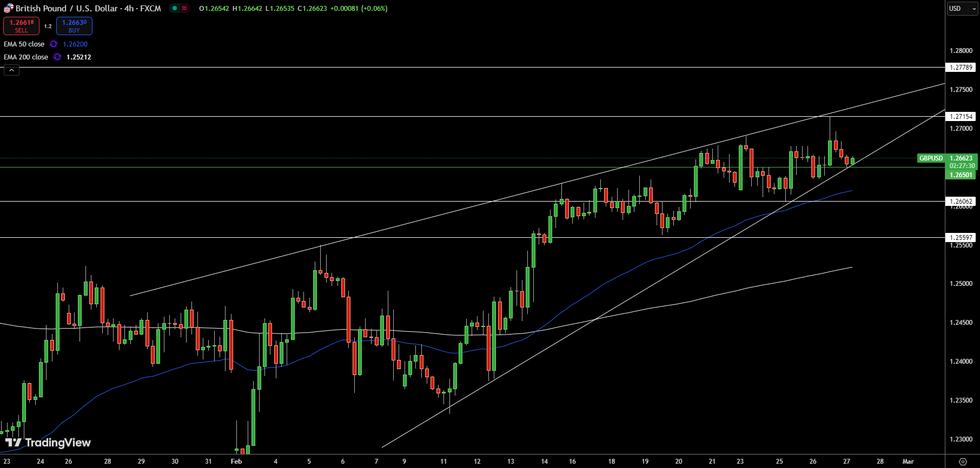Click the Mar label on time axis
The height and width of the screenshot is (468, 980).
tap(908, 462)
